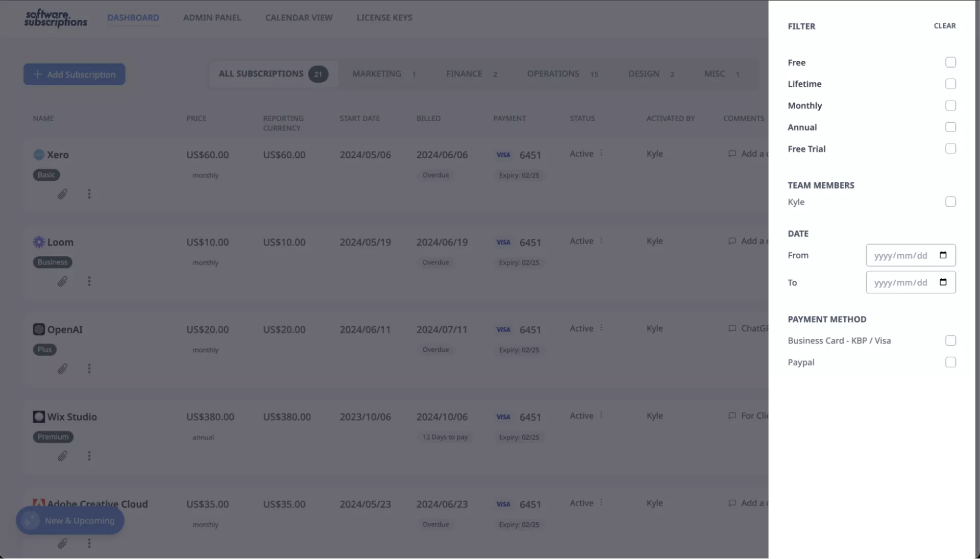Expand status menu beside Wix Studio Active
This screenshot has width=980, height=559.
click(601, 415)
